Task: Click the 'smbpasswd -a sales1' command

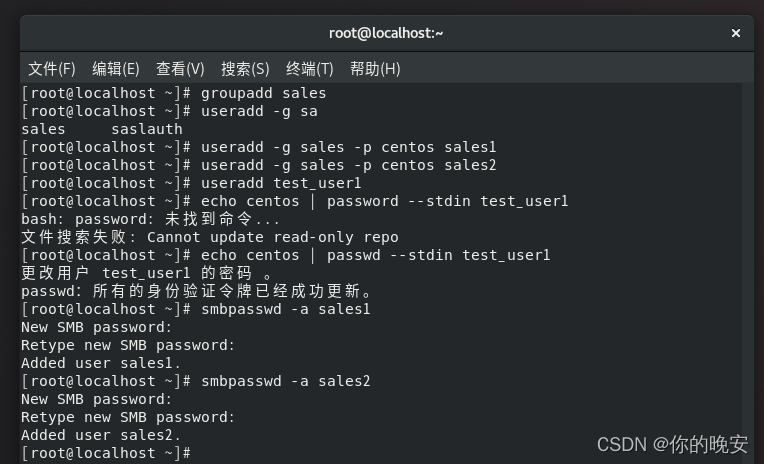Action: coord(286,309)
